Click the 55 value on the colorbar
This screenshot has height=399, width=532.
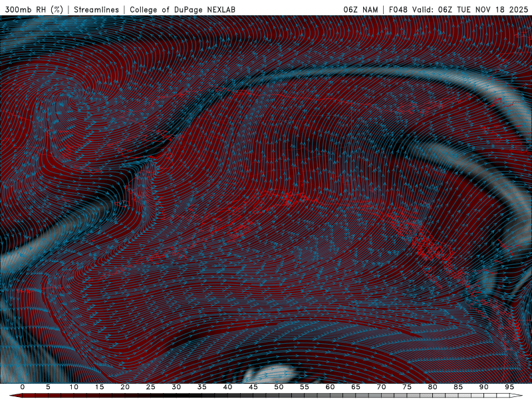pyautogui.click(x=305, y=387)
